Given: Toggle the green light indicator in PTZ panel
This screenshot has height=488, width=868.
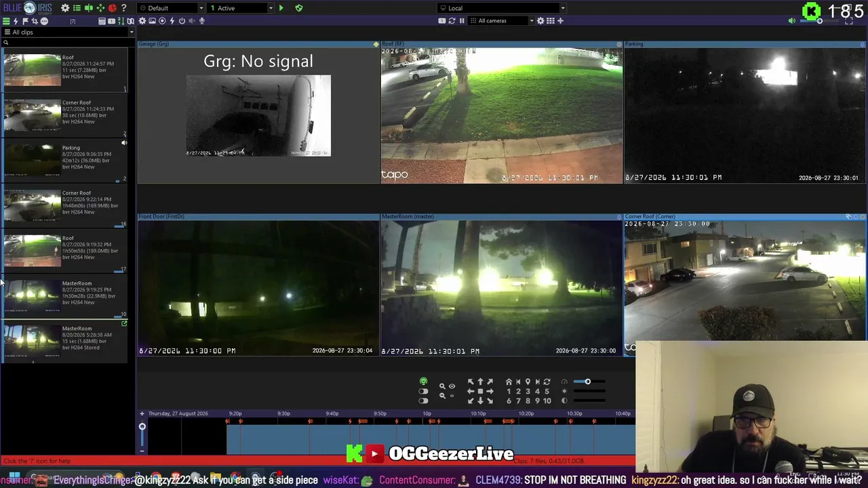Looking at the screenshot, I should tap(423, 382).
